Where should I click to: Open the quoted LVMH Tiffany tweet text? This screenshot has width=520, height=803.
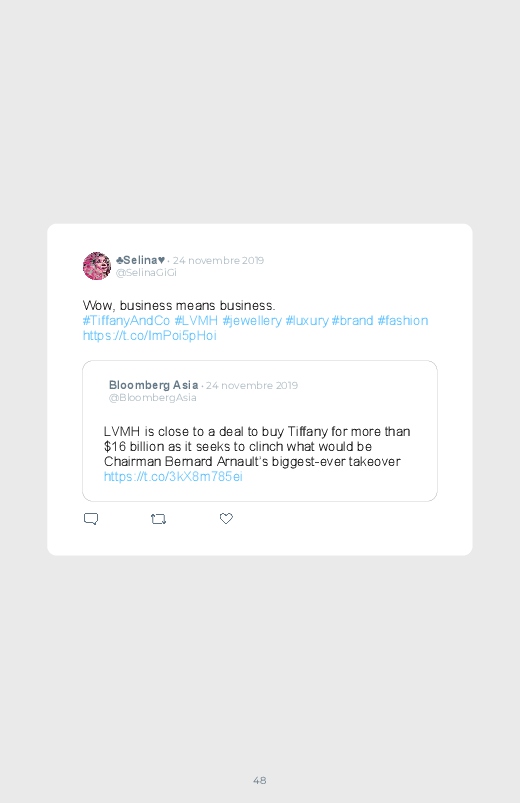click(x=257, y=447)
